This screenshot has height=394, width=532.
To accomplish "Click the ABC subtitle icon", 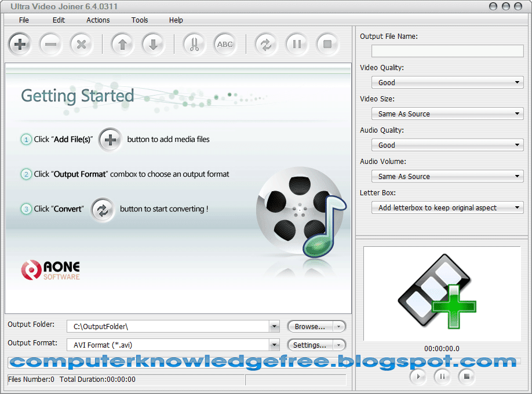I will [225, 44].
